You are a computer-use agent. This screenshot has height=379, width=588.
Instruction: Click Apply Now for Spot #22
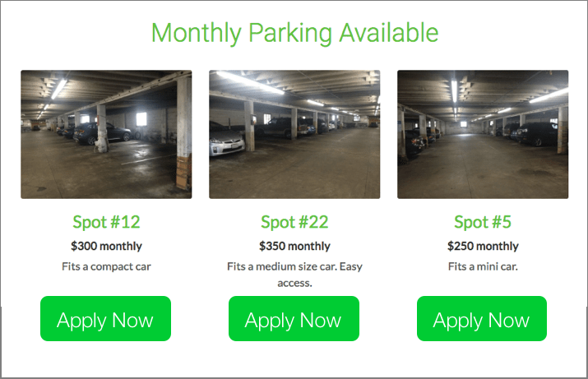[294, 319]
